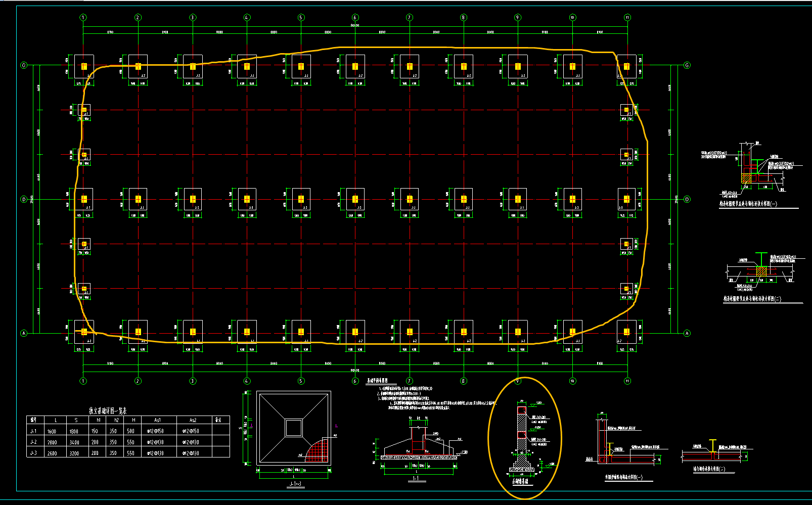Image resolution: width=812 pixels, height=505 pixels.
Task: Click grid bubble 6 above the plan
Action: (355, 18)
